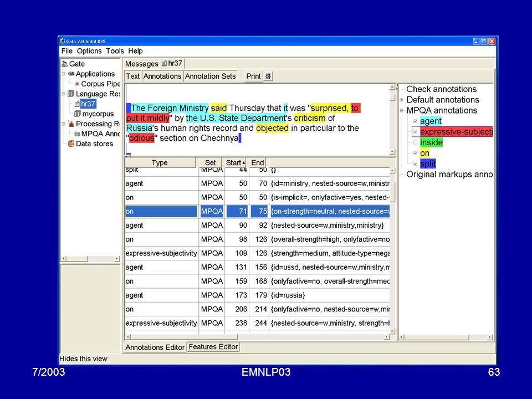The width and height of the screenshot is (532, 399).
Task: Select the expressive-subjectivity row starting 238
Action: coord(257,323)
